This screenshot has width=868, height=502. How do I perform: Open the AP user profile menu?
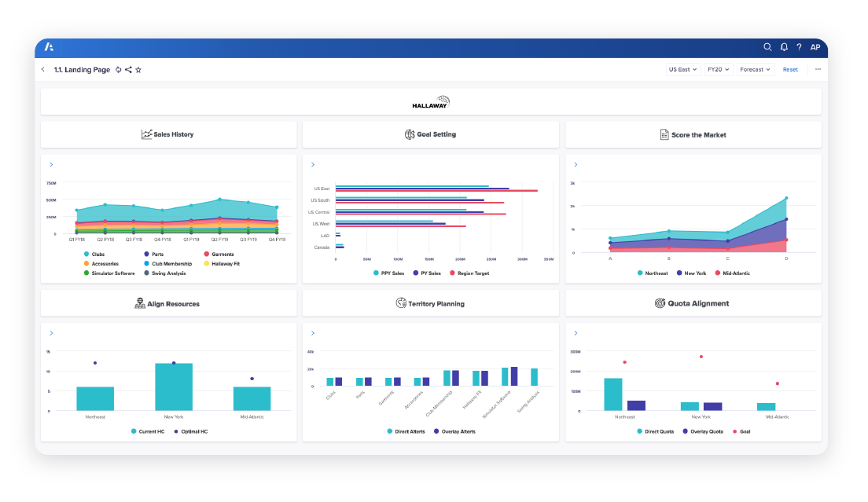815,47
